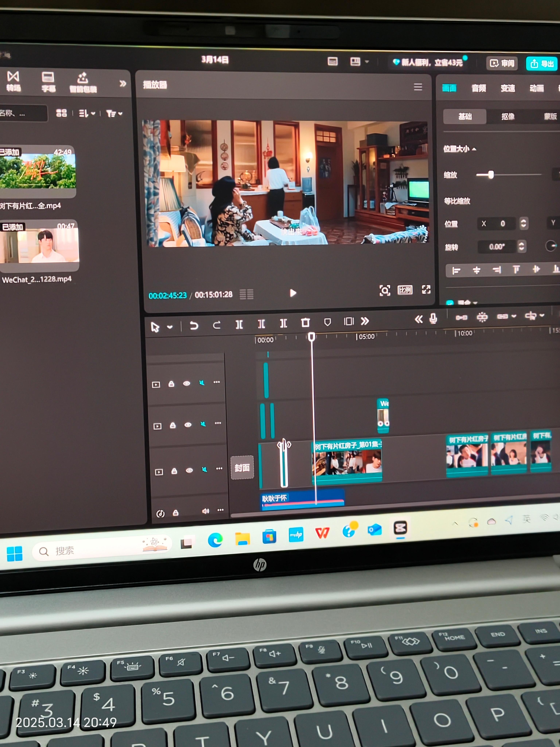This screenshot has height=747, width=560.
Task: Click the Windows Start button
Action: pos(15,554)
